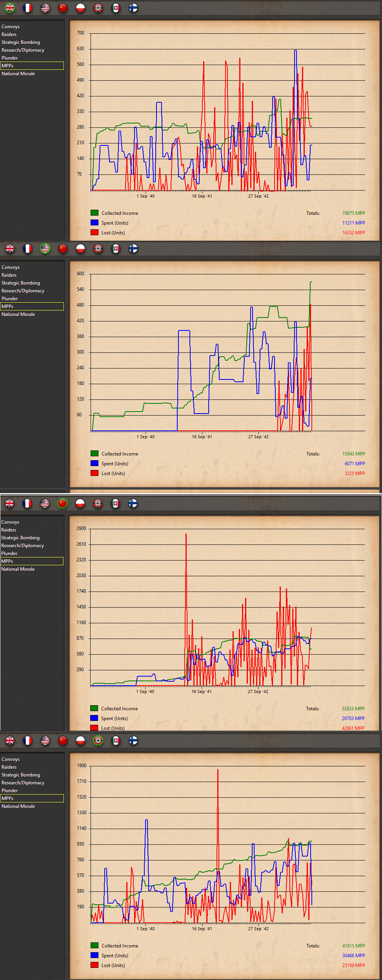Switch to Strategic Bombing in the bottom (Germany) panel
382x980 pixels.
click(x=21, y=775)
